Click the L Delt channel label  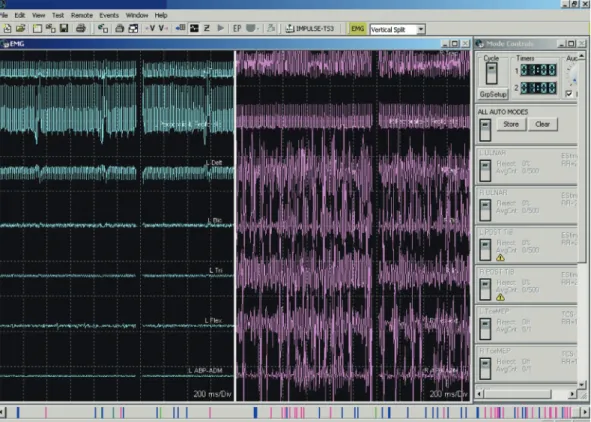(x=214, y=163)
